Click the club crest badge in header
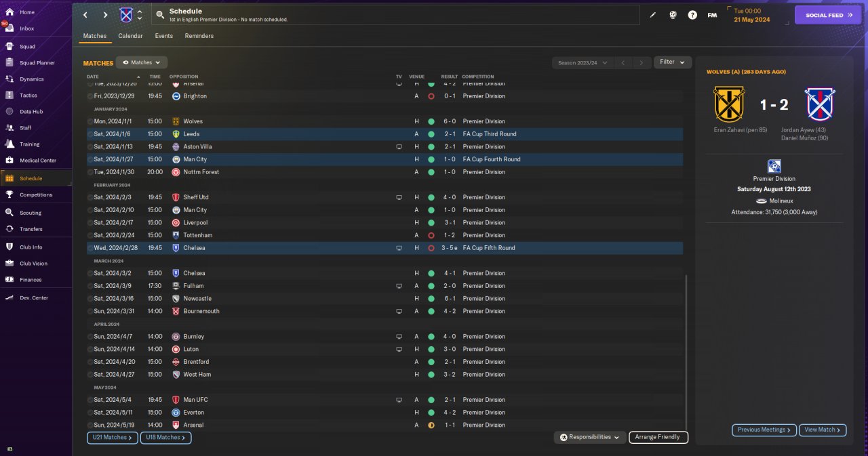Screen dimensions: 868x456 [126, 15]
